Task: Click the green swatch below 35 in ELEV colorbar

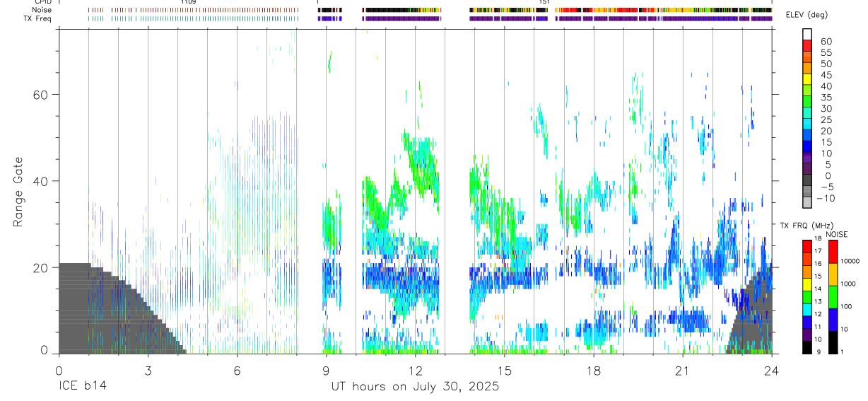Action: (x=807, y=102)
